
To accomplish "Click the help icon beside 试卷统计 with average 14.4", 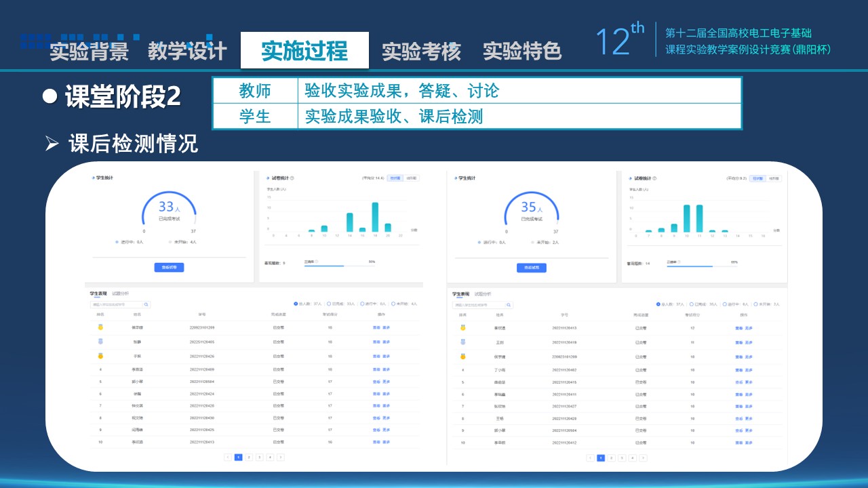I will (x=292, y=178).
